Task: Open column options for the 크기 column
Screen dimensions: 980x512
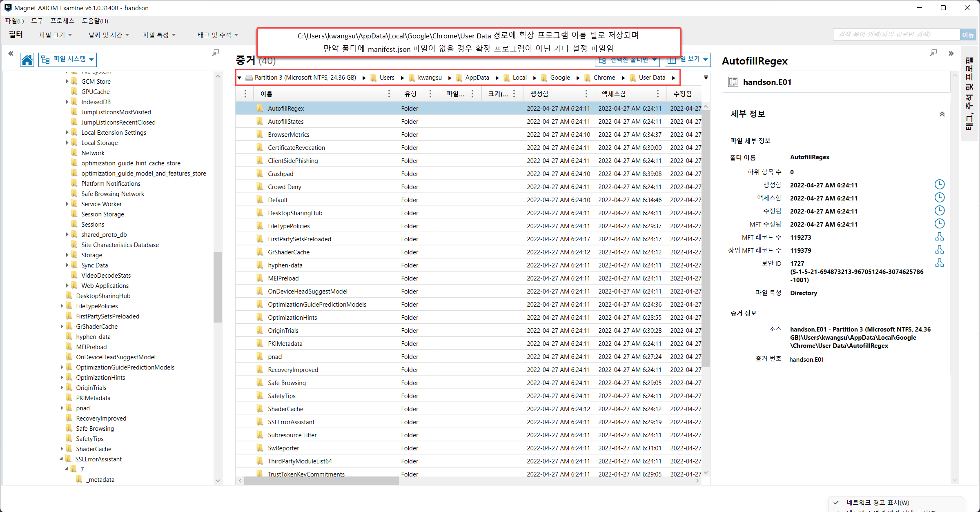Action: [514, 94]
